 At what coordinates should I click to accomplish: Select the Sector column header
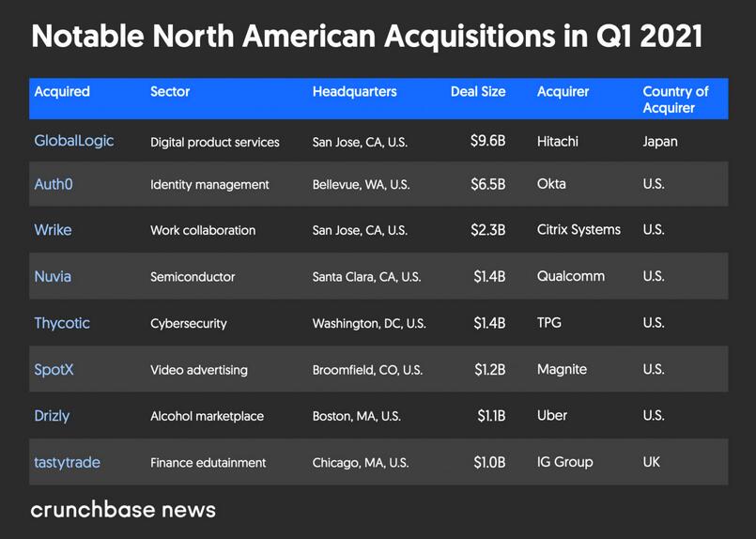(170, 92)
